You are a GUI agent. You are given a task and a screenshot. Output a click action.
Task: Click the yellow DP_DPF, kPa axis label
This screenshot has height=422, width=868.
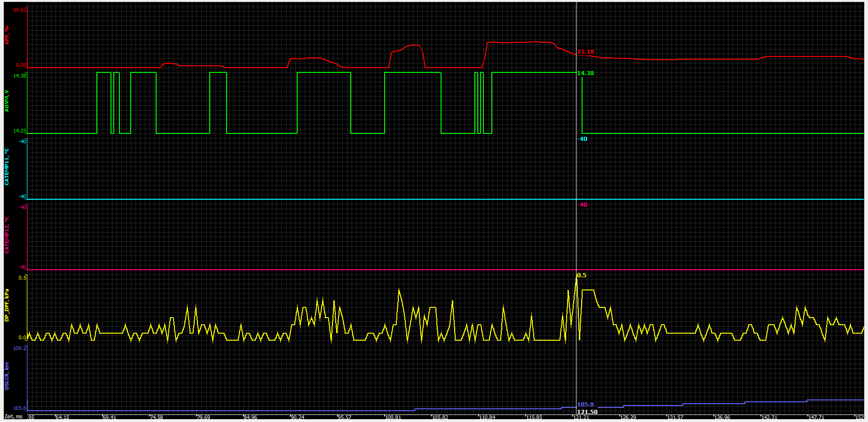click(x=7, y=305)
